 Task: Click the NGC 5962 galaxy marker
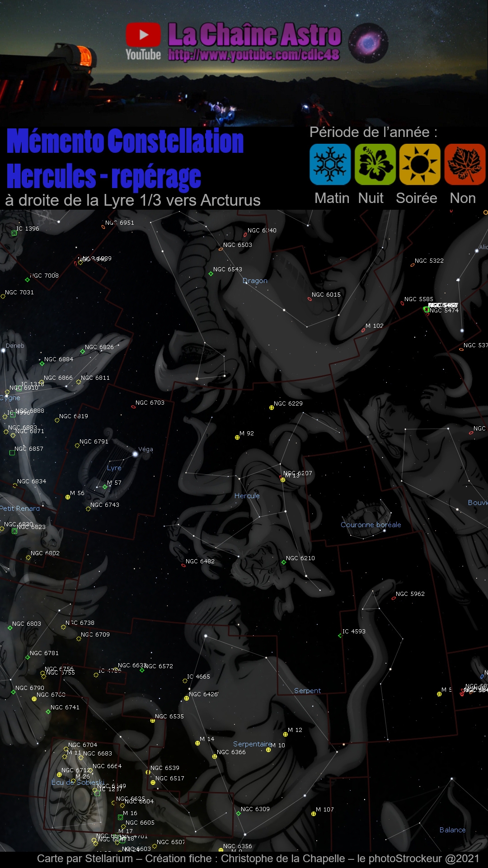394,598
